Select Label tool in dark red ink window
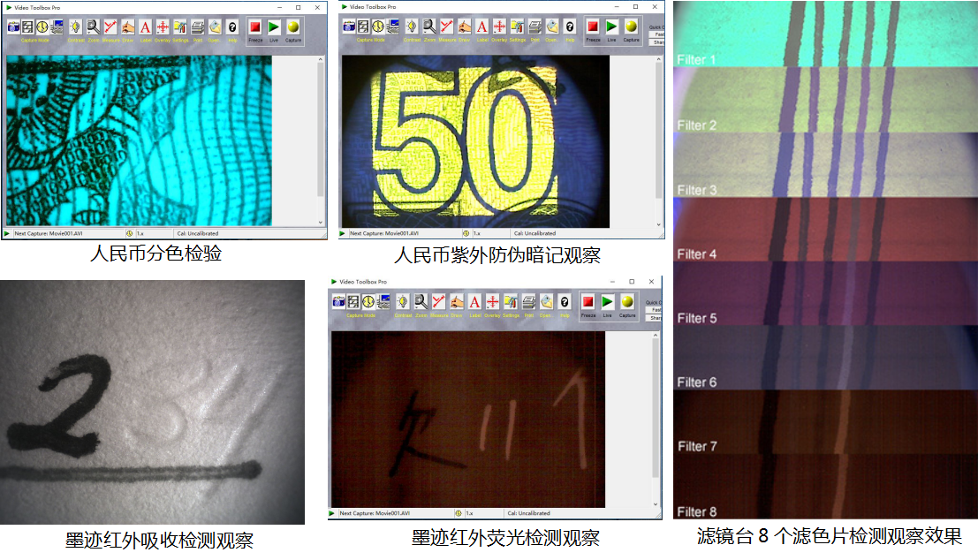This screenshot has height=560, width=978. tap(474, 302)
